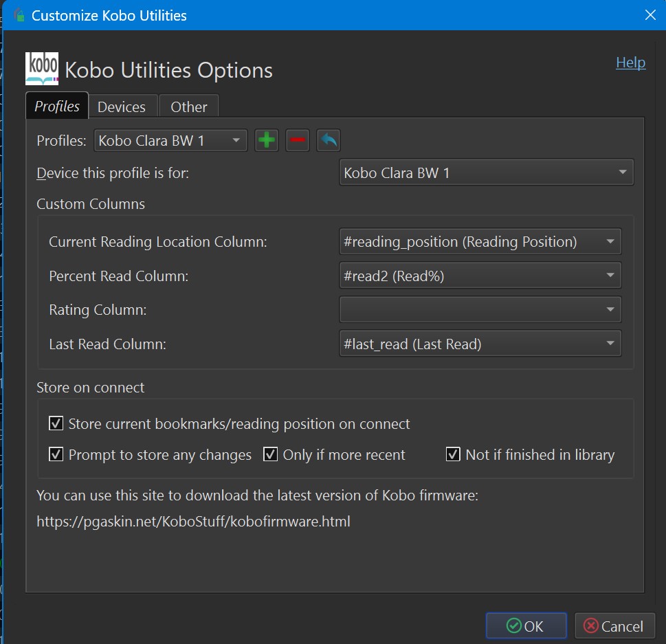Click the Kobo logo icon

coord(42,69)
